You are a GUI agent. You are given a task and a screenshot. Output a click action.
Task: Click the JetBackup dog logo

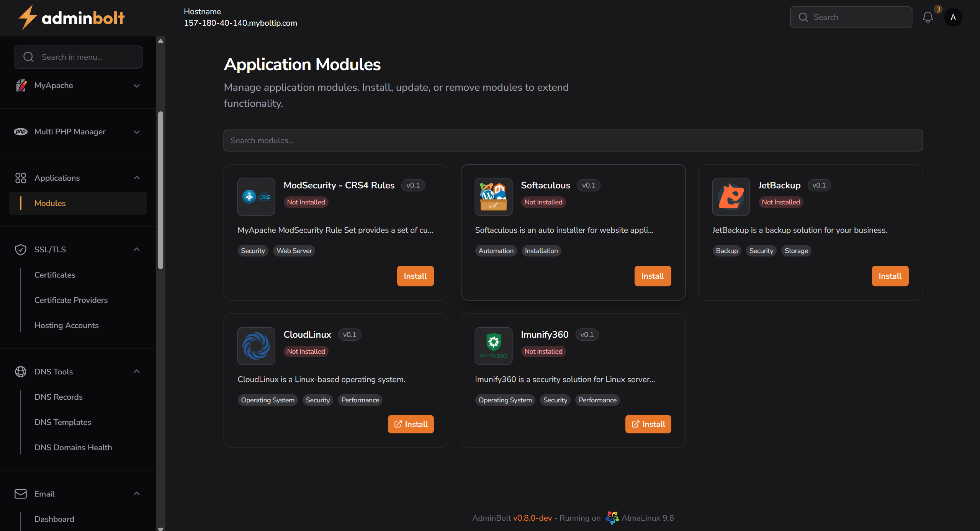pyautogui.click(x=730, y=196)
